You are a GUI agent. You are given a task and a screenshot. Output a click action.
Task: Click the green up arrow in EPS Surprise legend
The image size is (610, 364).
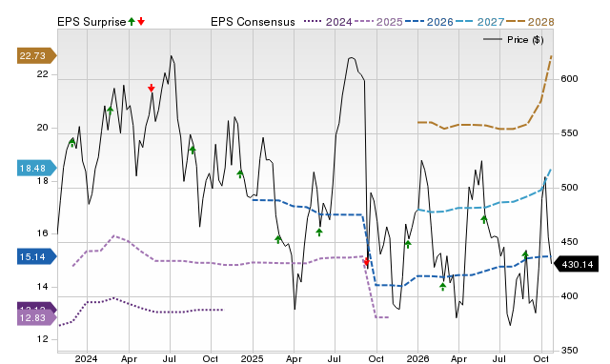132,21
